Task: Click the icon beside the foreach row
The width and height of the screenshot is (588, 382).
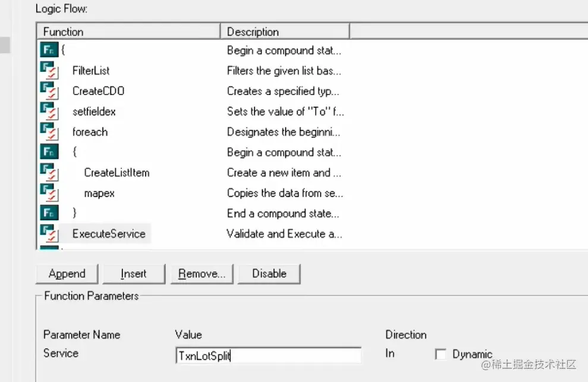Action: pos(49,131)
